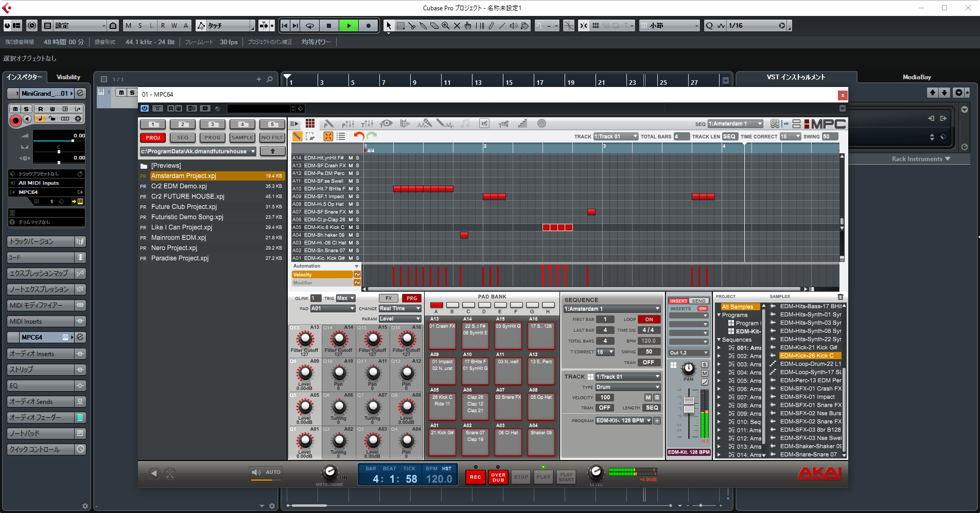
Task: Toggle MPC sequence LOOP ON button
Action: pyautogui.click(x=649, y=319)
